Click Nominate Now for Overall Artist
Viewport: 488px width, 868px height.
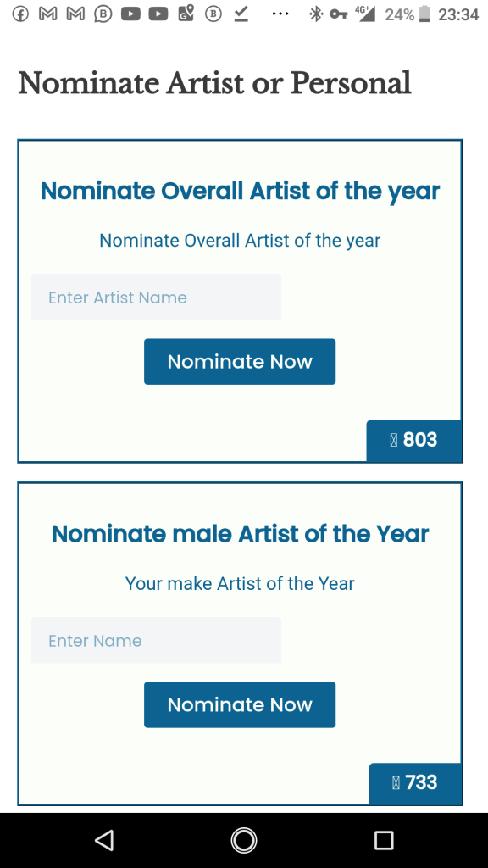240,361
